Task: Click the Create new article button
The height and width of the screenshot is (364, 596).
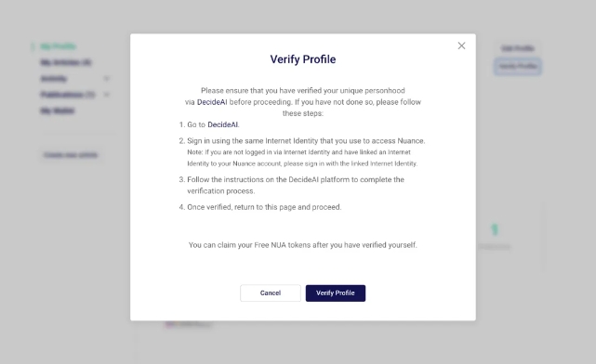Action: (x=71, y=155)
